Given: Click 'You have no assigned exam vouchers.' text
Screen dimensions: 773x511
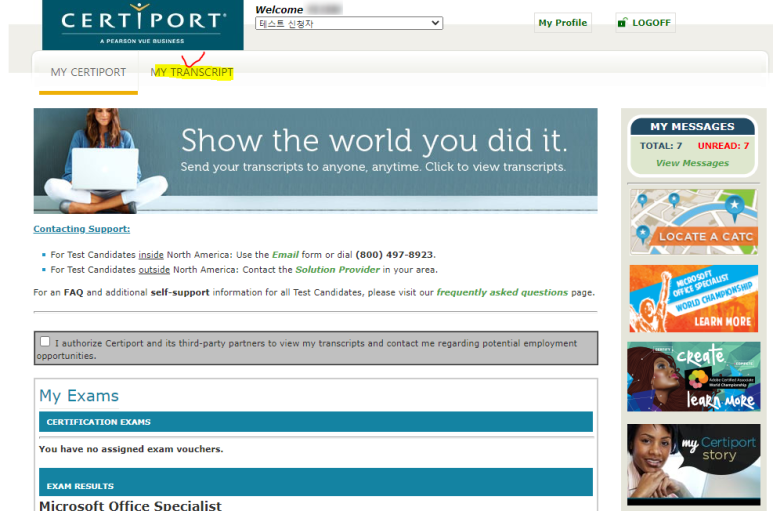Looking at the screenshot, I should point(131,449).
